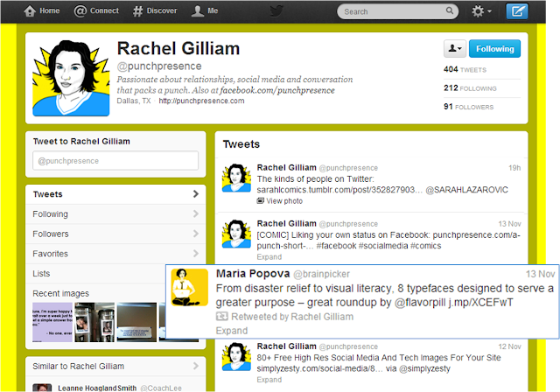Open the @SARAHLAZAROVIC mention

coord(466,190)
